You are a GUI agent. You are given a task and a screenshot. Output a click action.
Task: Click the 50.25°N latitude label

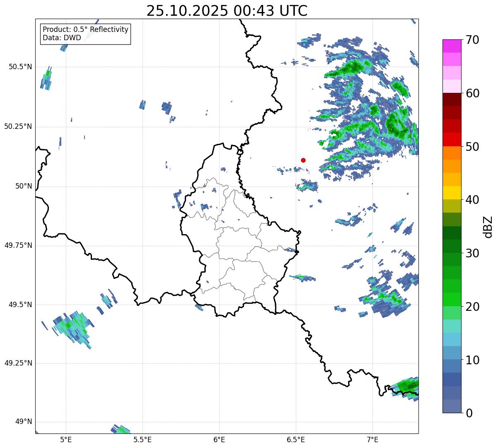click(18, 126)
